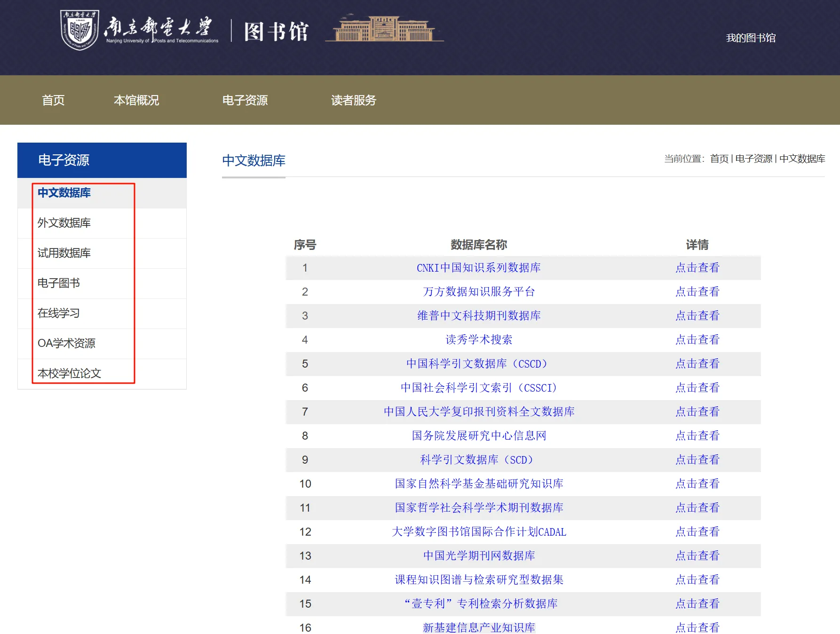Open the 本馆概况 navigation menu
This screenshot has width=840, height=634.
pos(136,100)
